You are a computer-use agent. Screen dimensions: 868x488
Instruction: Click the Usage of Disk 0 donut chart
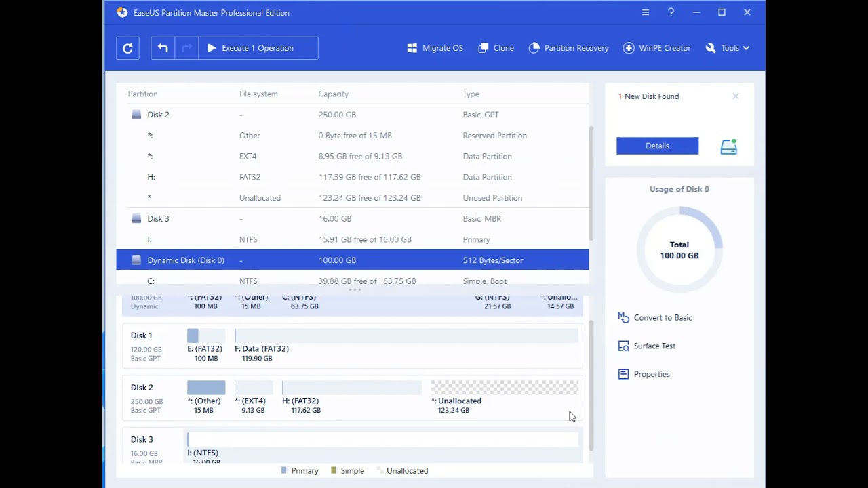679,250
